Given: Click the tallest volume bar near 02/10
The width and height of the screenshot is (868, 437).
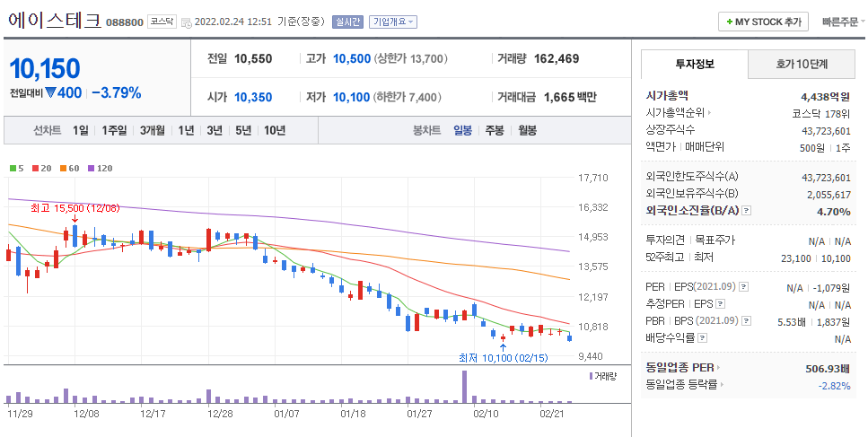Looking at the screenshot, I should pyautogui.click(x=464, y=387).
